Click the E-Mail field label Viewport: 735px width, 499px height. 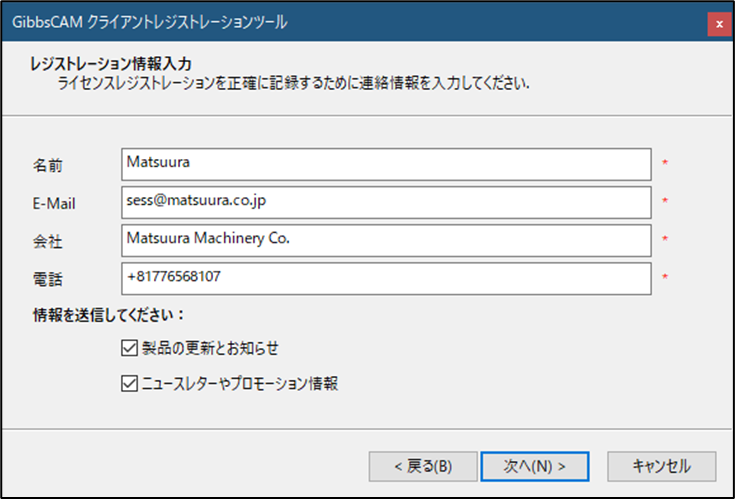point(54,203)
